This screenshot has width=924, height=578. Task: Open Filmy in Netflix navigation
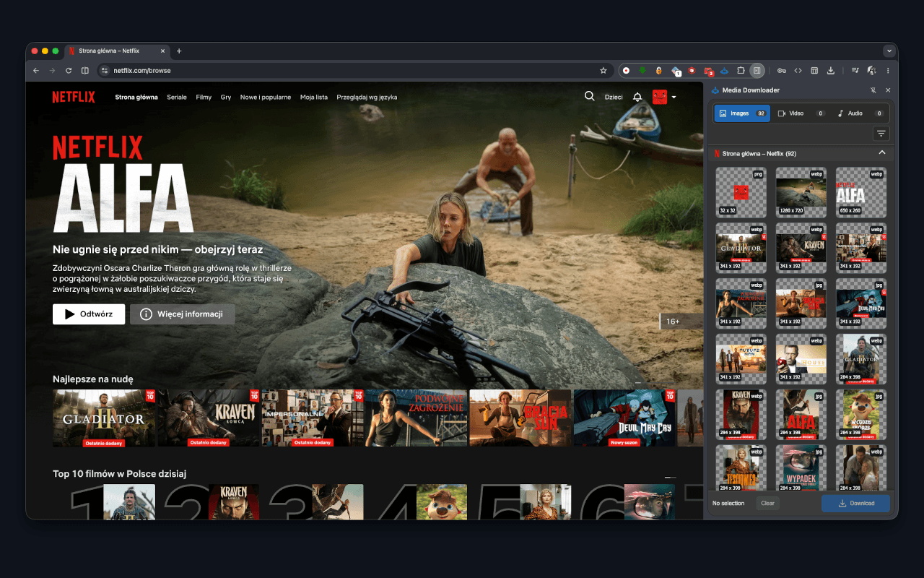tap(204, 97)
